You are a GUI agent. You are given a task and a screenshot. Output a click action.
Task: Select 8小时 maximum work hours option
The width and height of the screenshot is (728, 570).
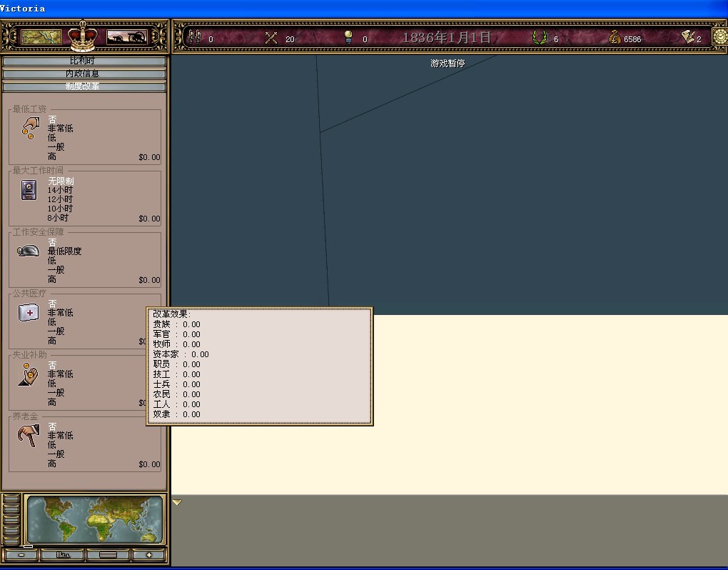click(60, 218)
